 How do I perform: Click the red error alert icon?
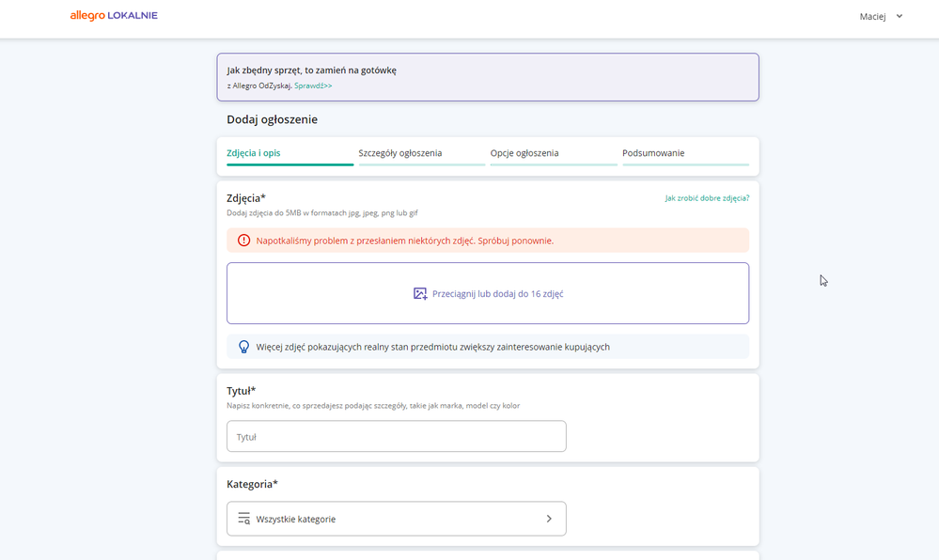coord(244,241)
